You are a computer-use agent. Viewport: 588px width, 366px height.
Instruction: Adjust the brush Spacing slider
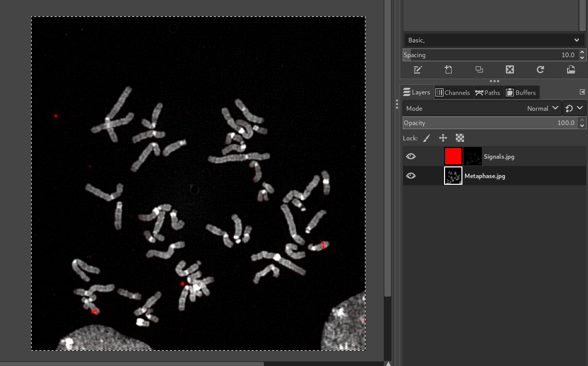coord(491,55)
